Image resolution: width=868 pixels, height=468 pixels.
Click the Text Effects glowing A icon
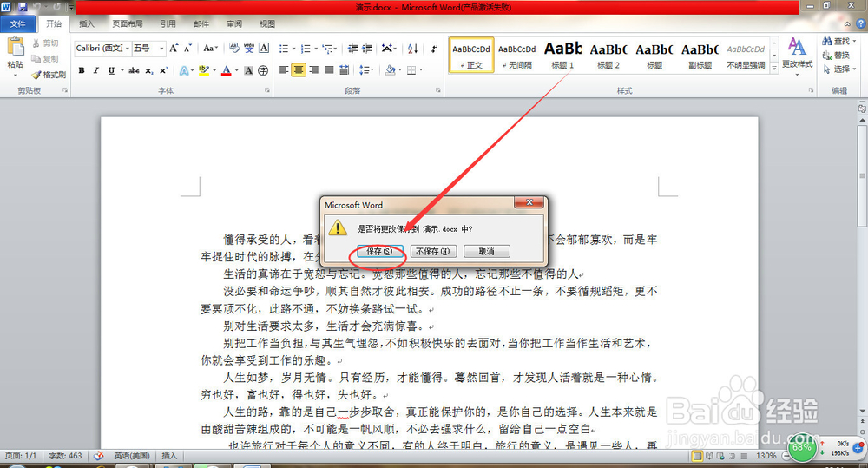[184, 70]
